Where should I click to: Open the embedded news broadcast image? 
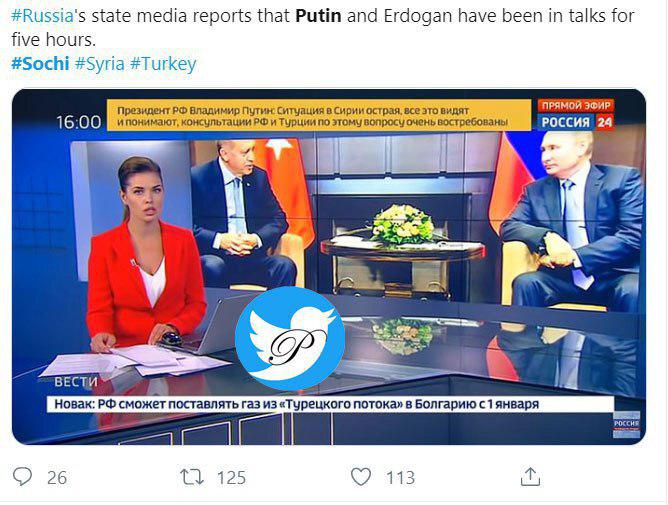point(329,267)
